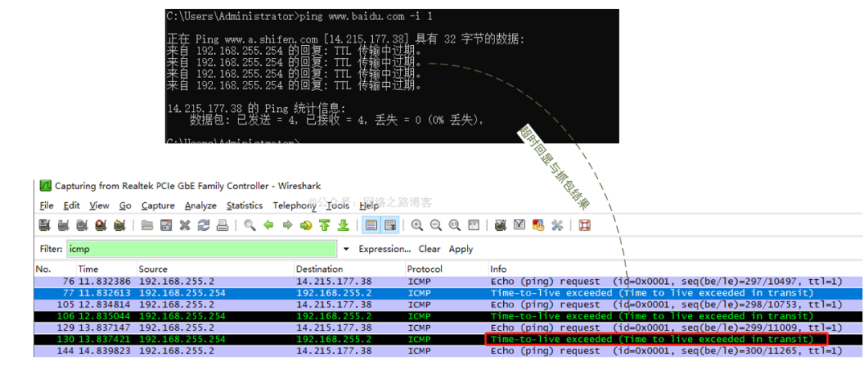Click source 192.168.255.254 in packet 77

(182, 293)
